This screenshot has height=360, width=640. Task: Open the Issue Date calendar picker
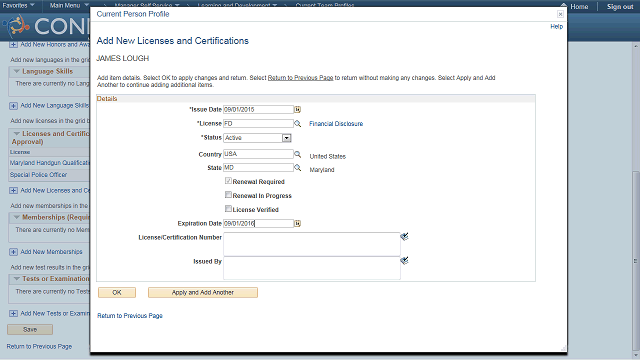(298, 109)
